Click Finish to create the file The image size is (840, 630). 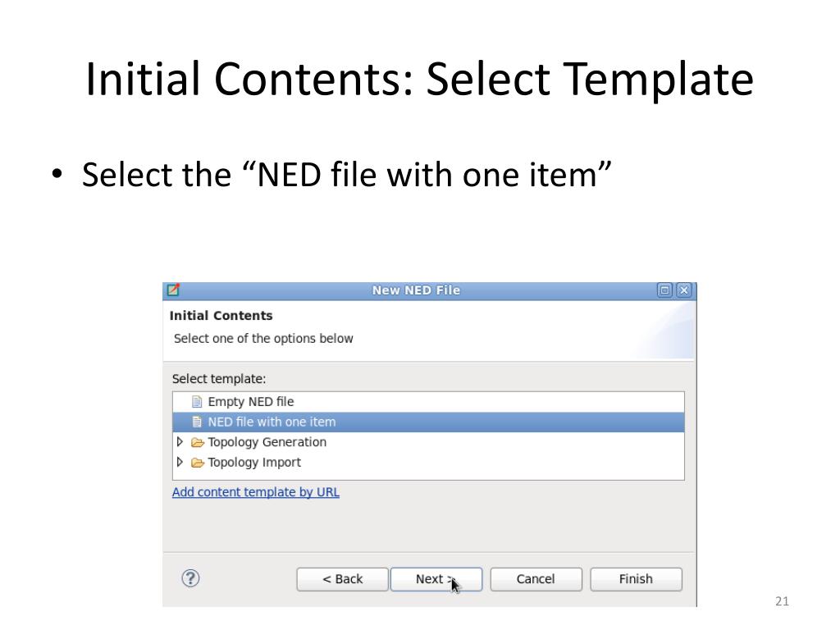click(x=636, y=579)
